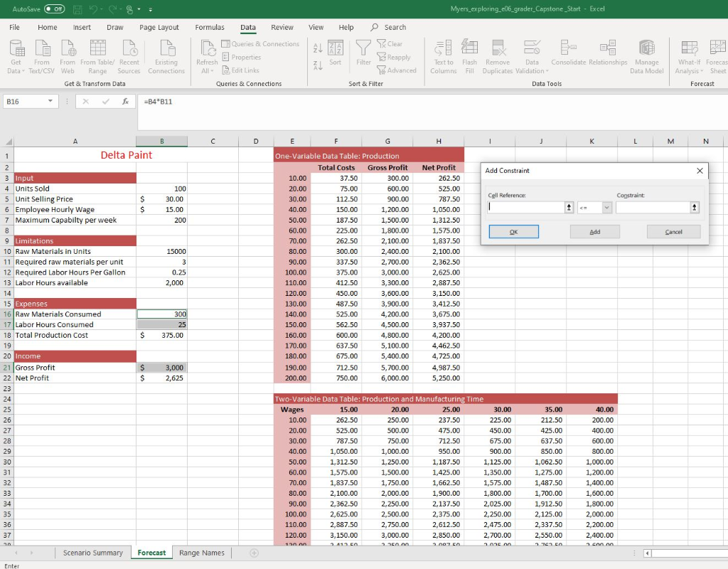Click the formula bar text =B4*B11

click(158, 101)
